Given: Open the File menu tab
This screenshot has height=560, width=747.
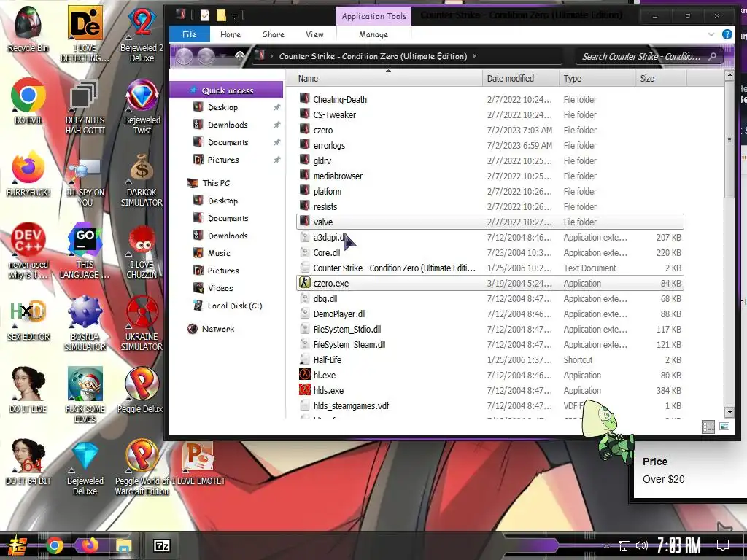Looking at the screenshot, I should tap(189, 34).
